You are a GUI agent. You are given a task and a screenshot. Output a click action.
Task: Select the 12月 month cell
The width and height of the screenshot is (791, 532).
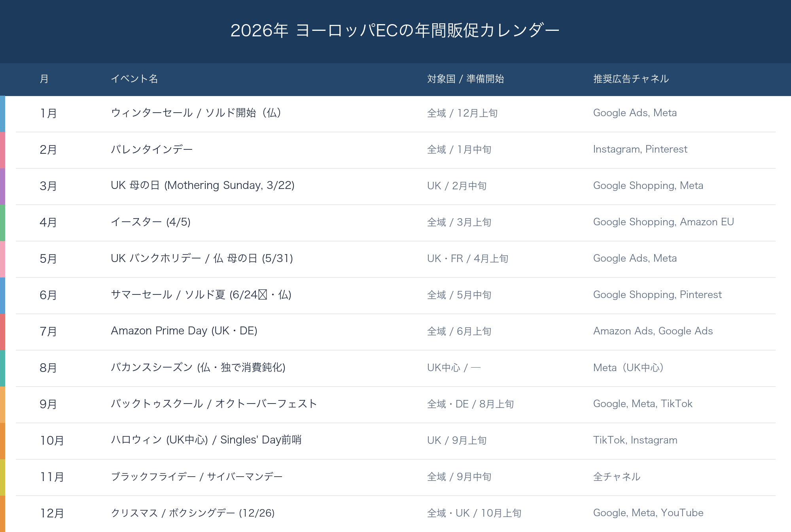click(52, 513)
